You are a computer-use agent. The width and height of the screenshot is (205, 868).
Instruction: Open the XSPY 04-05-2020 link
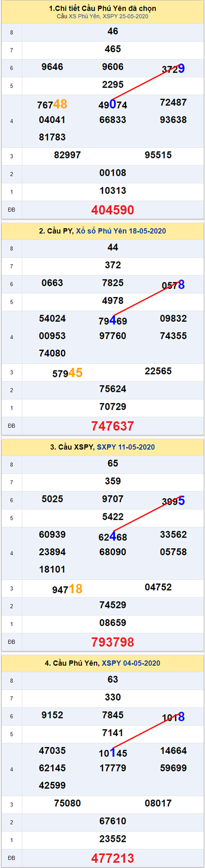pos(131,663)
